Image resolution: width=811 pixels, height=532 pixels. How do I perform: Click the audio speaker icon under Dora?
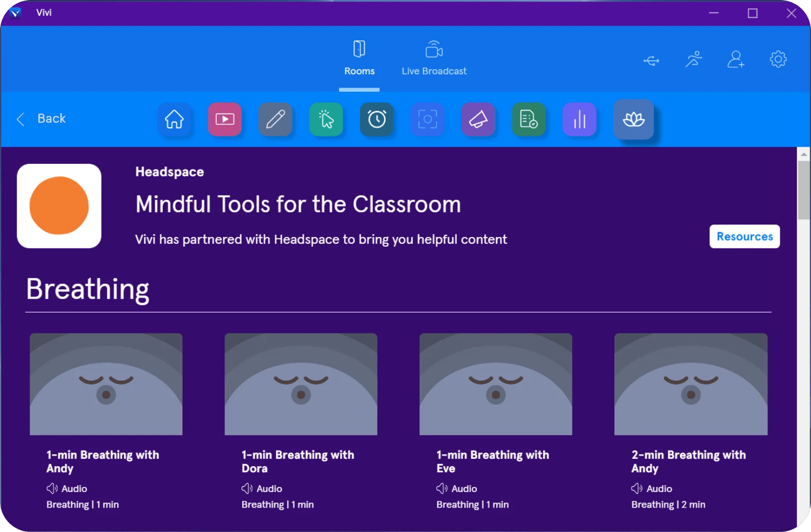(x=247, y=488)
